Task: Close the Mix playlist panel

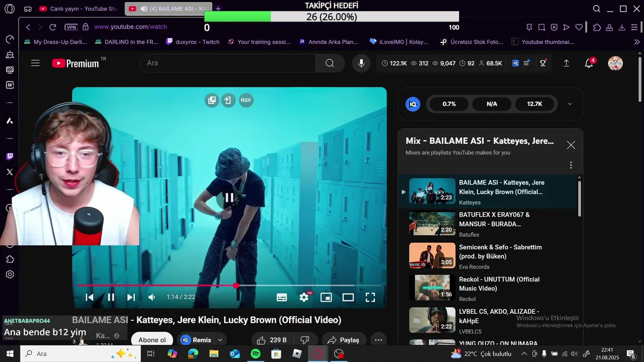Action: click(571, 145)
